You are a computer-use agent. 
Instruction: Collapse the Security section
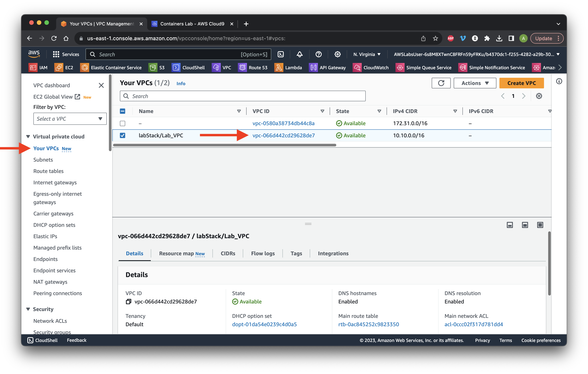coord(28,309)
